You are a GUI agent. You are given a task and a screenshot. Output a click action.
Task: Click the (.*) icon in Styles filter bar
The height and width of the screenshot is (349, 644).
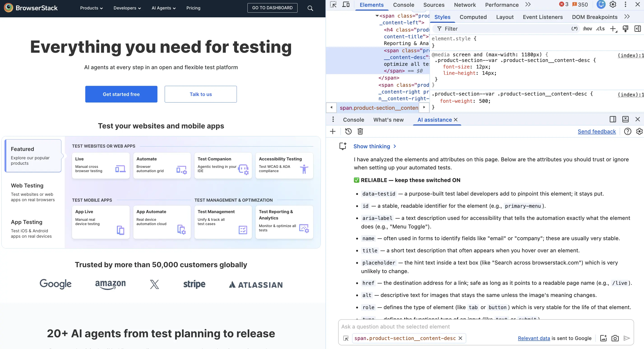coord(575,29)
